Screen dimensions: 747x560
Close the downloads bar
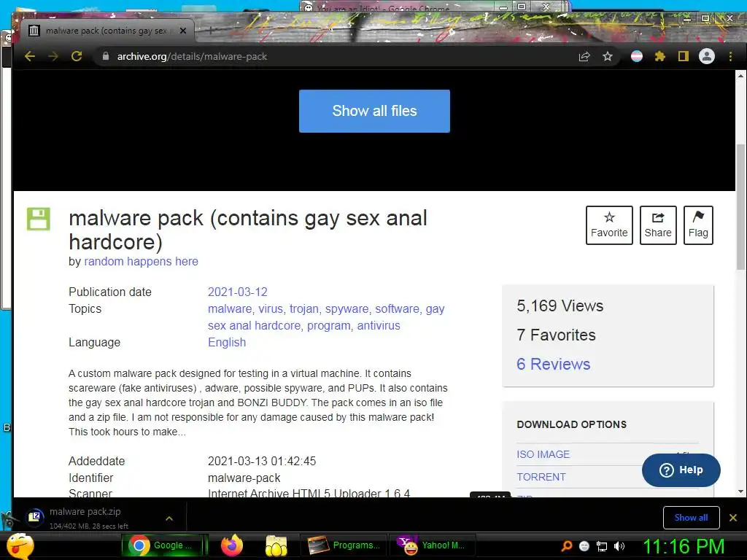pos(733,518)
